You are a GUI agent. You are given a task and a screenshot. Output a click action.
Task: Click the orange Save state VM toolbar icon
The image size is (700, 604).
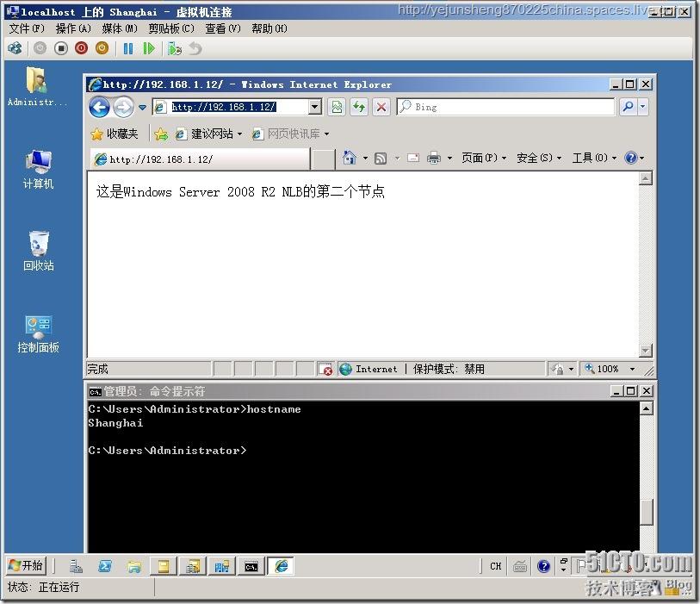102,47
